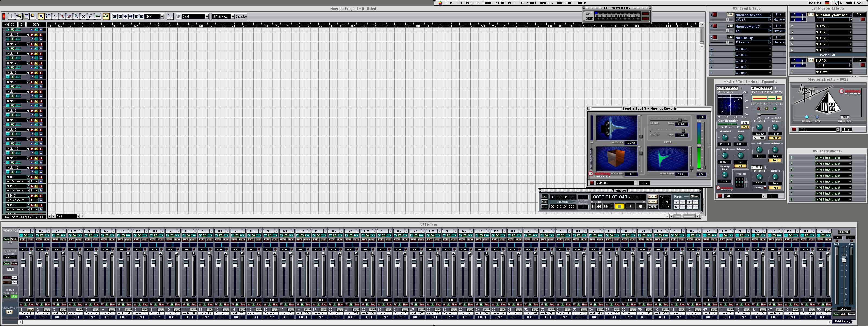Image resolution: width=868 pixels, height=326 pixels.
Task: Click Rewind in the Transport panel
Action: click(x=599, y=206)
